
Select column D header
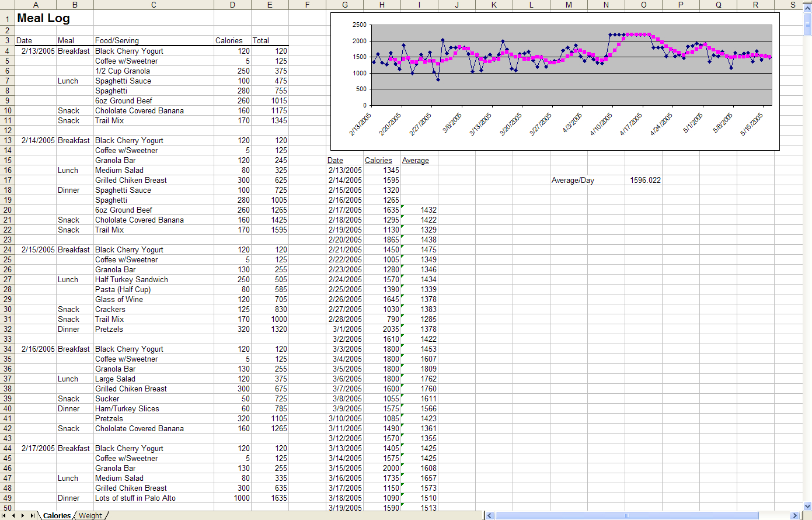(x=232, y=5)
